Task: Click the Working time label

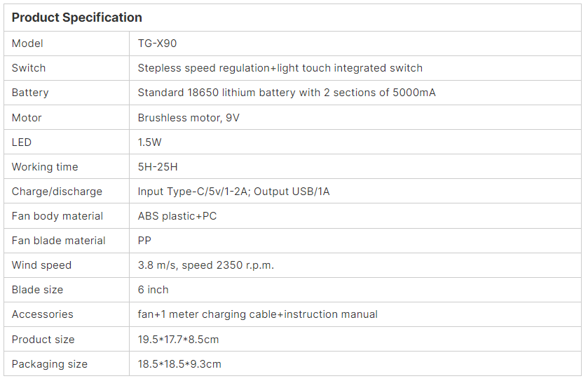Action: [45, 167]
